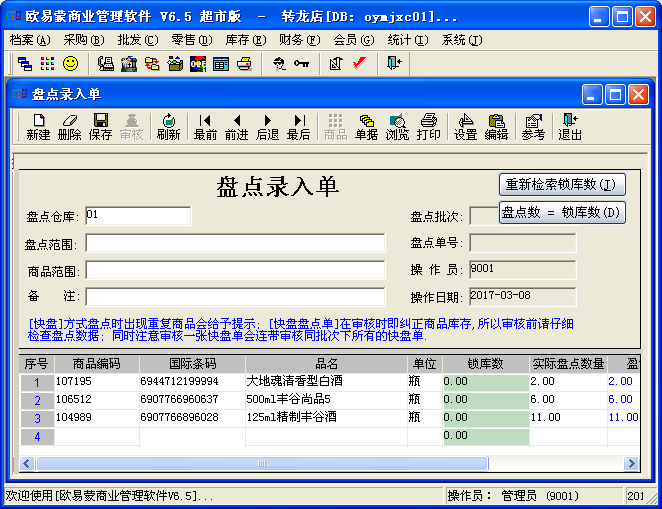
Task: Open the 单据 (Documents) toolbar icon
Action: click(x=366, y=127)
